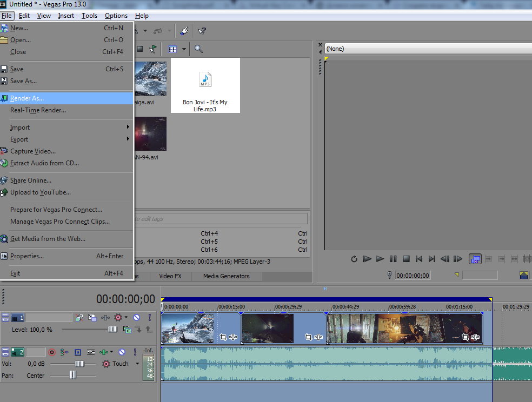Click the media Views grid icon
The height and width of the screenshot is (402, 532).
(x=172, y=49)
